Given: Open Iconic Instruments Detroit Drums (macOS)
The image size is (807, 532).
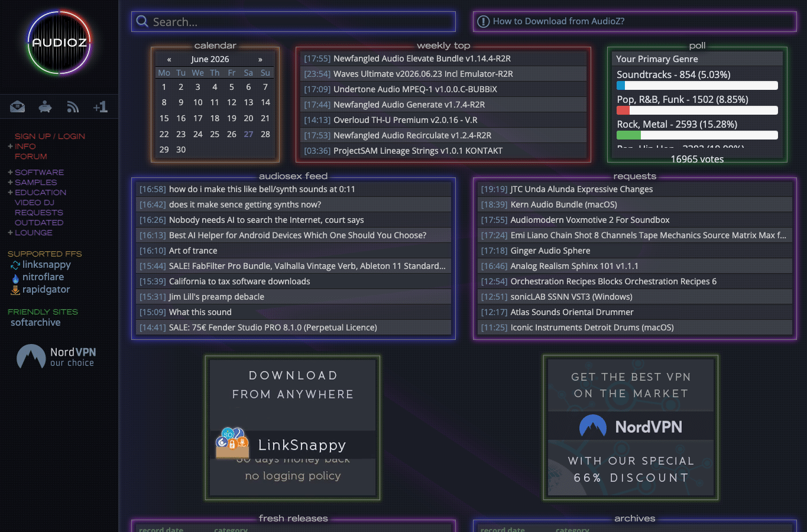Looking at the screenshot, I should [x=592, y=327].
